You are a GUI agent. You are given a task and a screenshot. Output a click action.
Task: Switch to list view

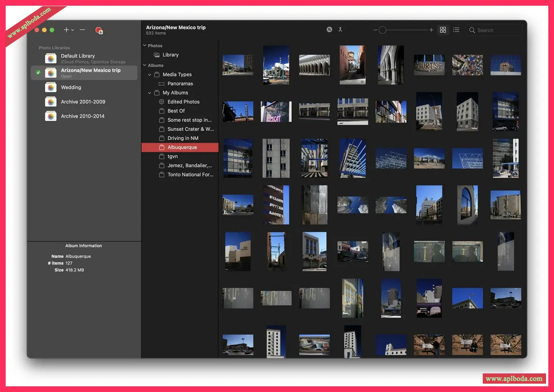tap(456, 30)
